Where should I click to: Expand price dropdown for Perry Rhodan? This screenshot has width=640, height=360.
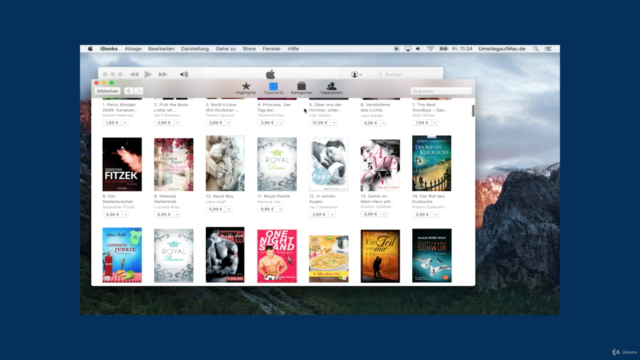click(x=125, y=122)
